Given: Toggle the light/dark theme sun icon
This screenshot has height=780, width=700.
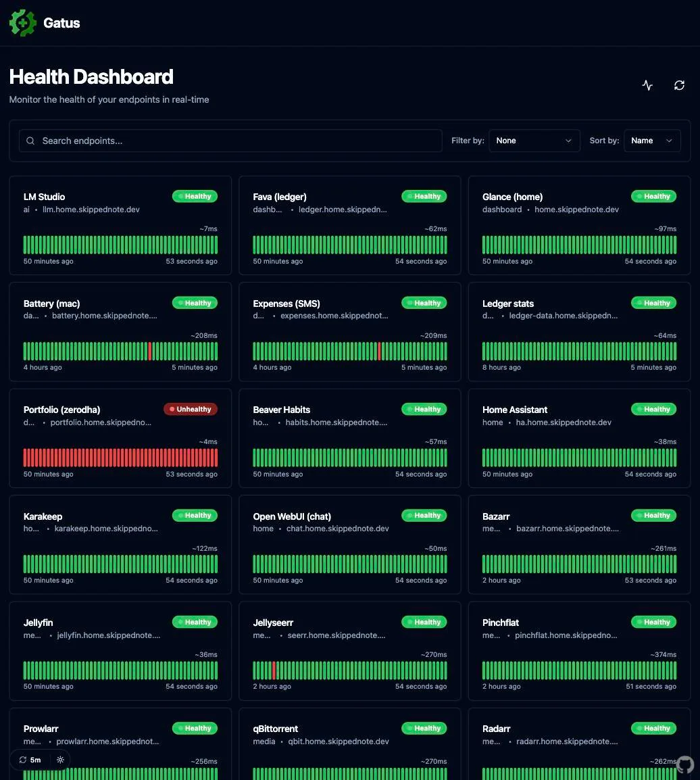Looking at the screenshot, I should (60, 760).
